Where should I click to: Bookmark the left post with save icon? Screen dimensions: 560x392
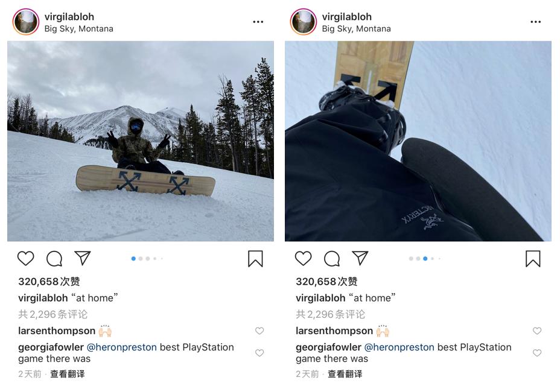pyautogui.click(x=255, y=259)
